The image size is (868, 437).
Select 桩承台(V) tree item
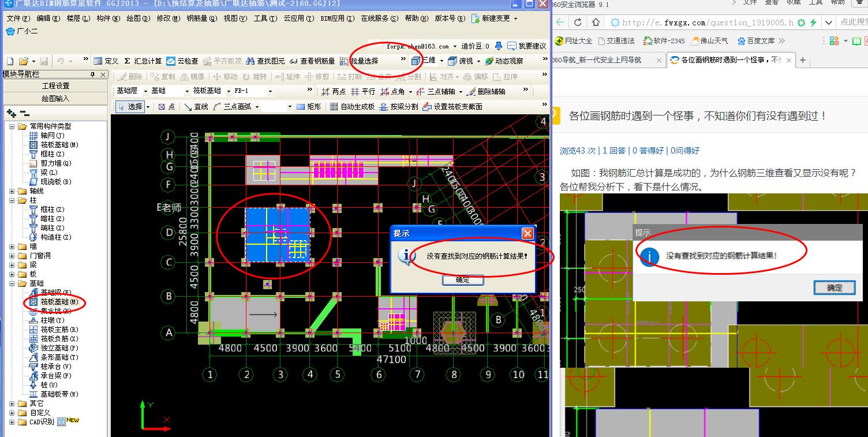coord(50,367)
